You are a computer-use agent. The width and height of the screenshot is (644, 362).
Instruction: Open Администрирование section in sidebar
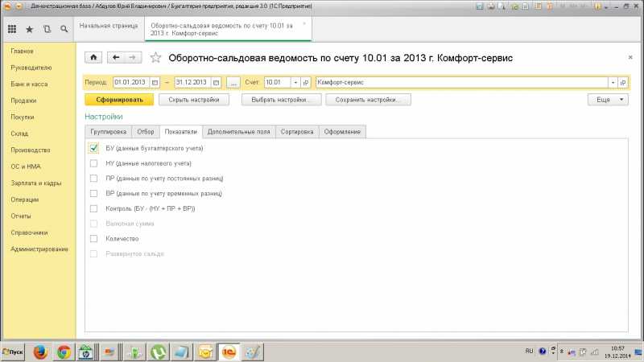pyautogui.click(x=39, y=249)
